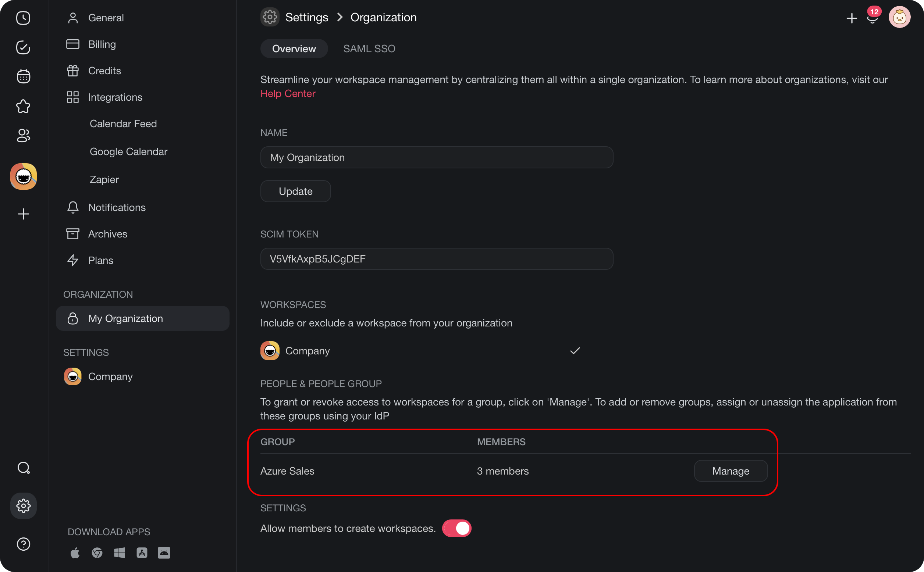Download the Windows app
This screenshot has width=924, height=572.
(x=120, y=553)
